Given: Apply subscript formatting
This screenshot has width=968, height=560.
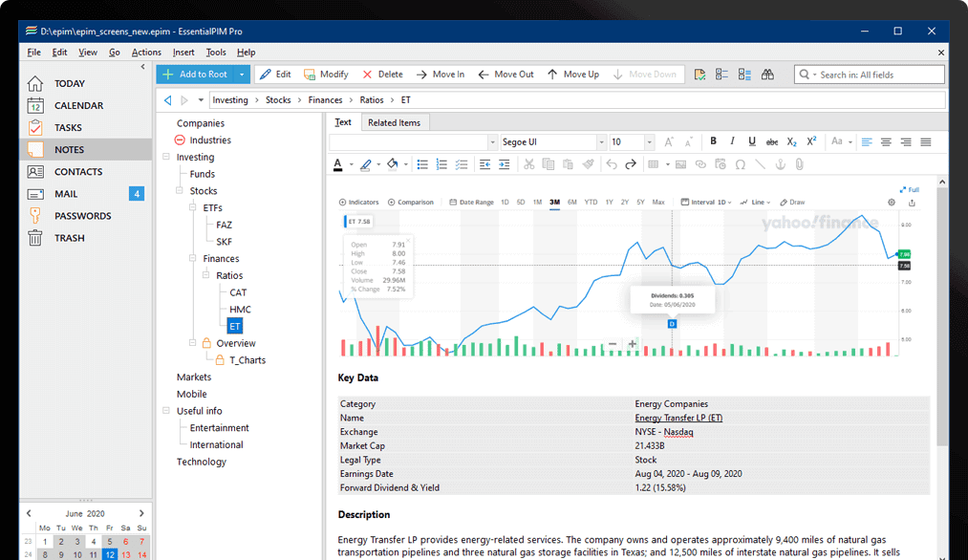Looking at the screenshot, I should 791,141.
